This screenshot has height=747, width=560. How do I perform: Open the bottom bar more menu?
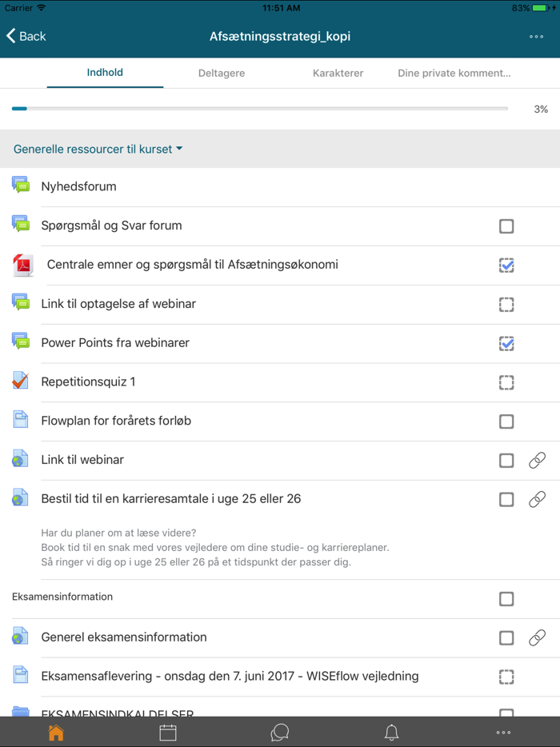point(503,732)
